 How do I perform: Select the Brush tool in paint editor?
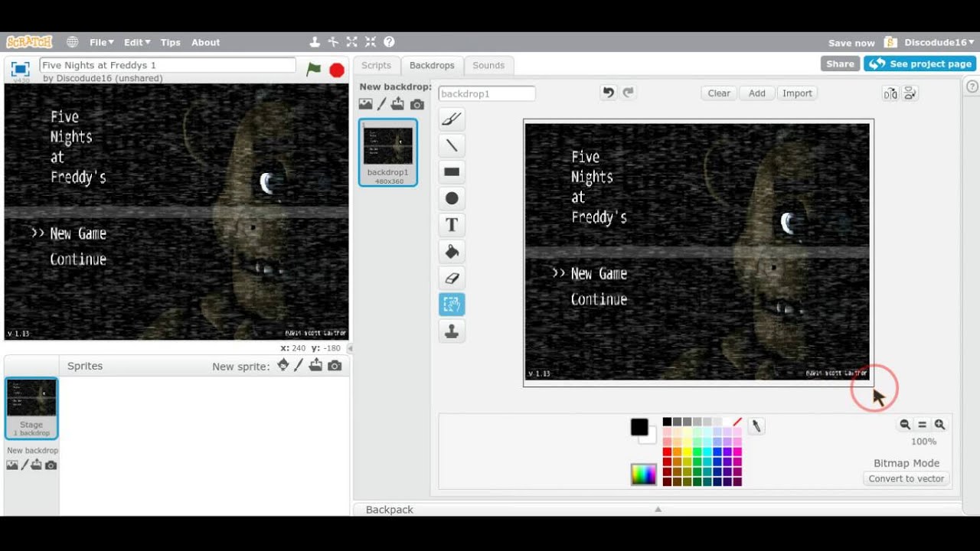click(452, 119)
